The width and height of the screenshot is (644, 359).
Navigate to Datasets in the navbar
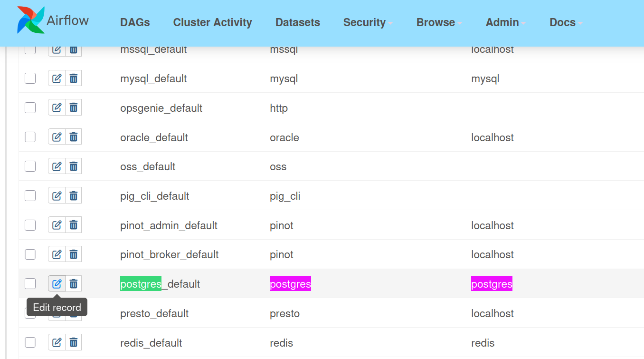pyautogui.click(x=298, y=22)
